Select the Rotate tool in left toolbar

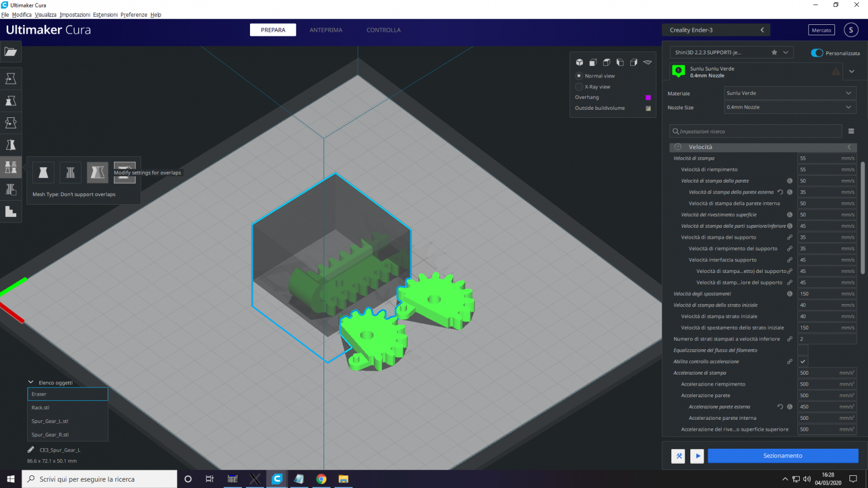tap(10, 123)
